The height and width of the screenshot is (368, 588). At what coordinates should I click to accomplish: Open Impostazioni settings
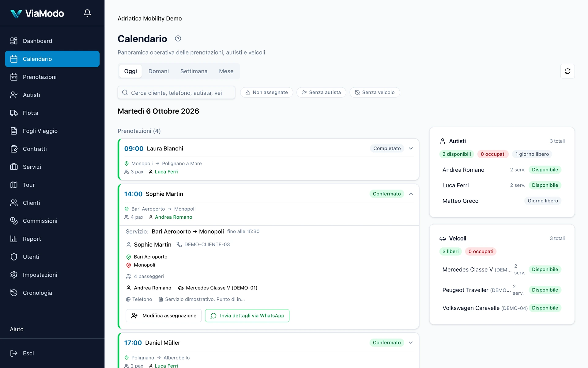point(52,275)
